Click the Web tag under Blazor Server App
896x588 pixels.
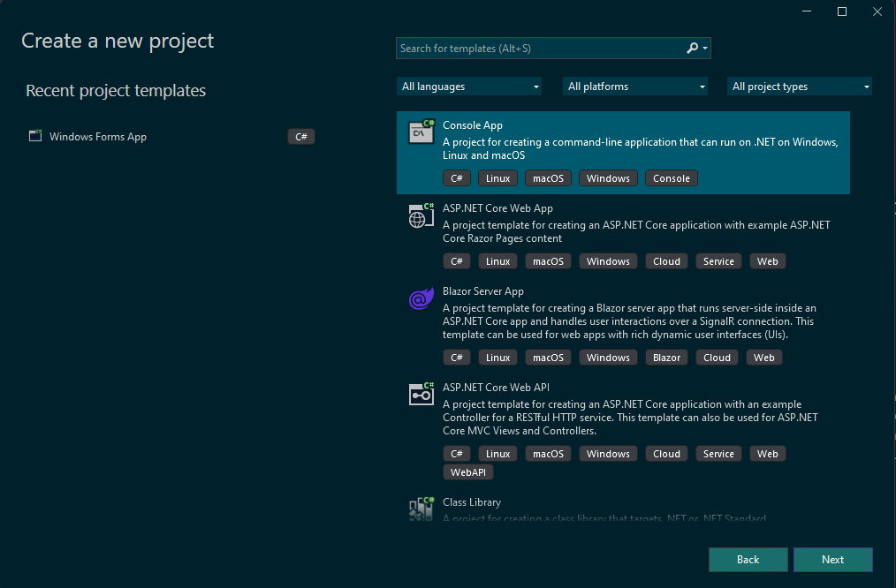click(x=764, y=358)
